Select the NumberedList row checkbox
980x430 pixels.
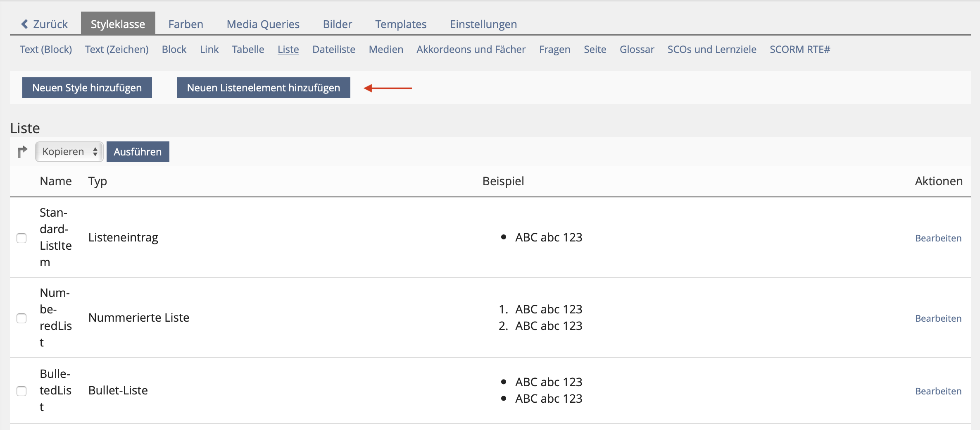pyautogui.click(x=21, y=318)
